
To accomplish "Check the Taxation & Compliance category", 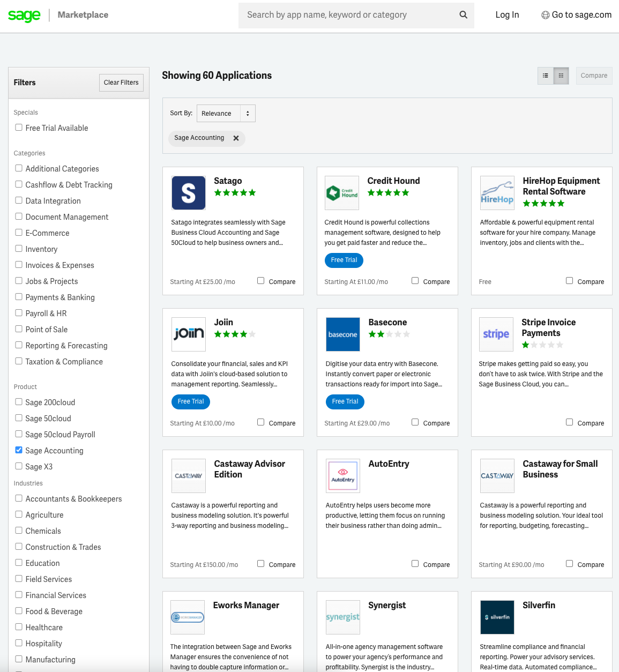I will pos(19,361).
